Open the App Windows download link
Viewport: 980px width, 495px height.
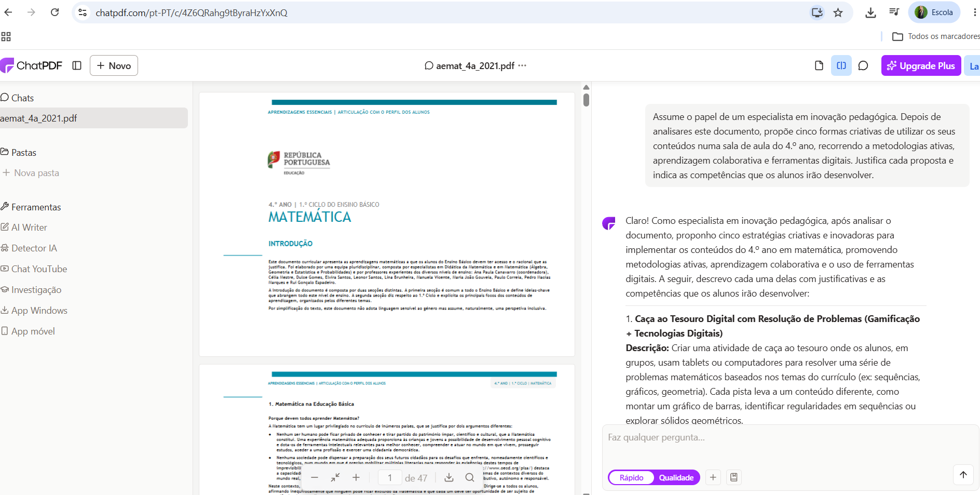pos(34,310)
